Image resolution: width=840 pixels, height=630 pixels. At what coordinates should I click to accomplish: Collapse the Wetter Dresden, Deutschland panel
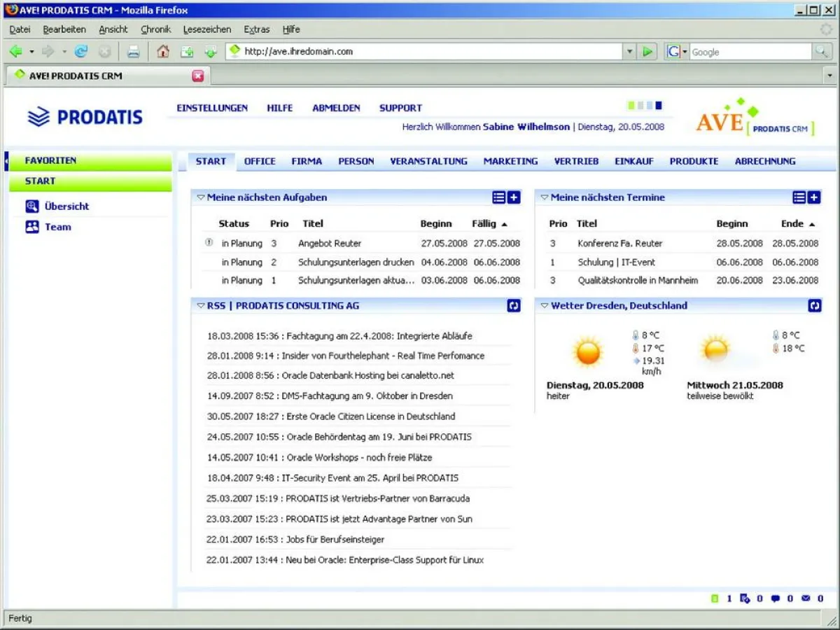point(545,306)
